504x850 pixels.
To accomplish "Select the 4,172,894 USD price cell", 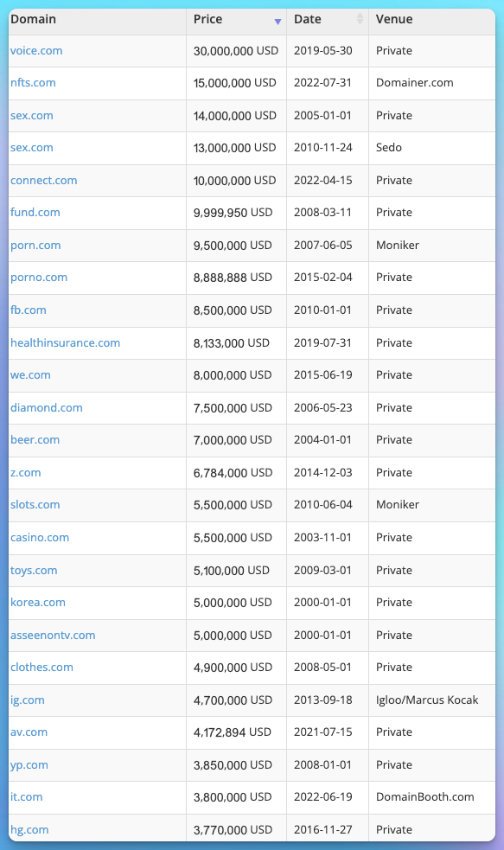I will pos(233,732).
